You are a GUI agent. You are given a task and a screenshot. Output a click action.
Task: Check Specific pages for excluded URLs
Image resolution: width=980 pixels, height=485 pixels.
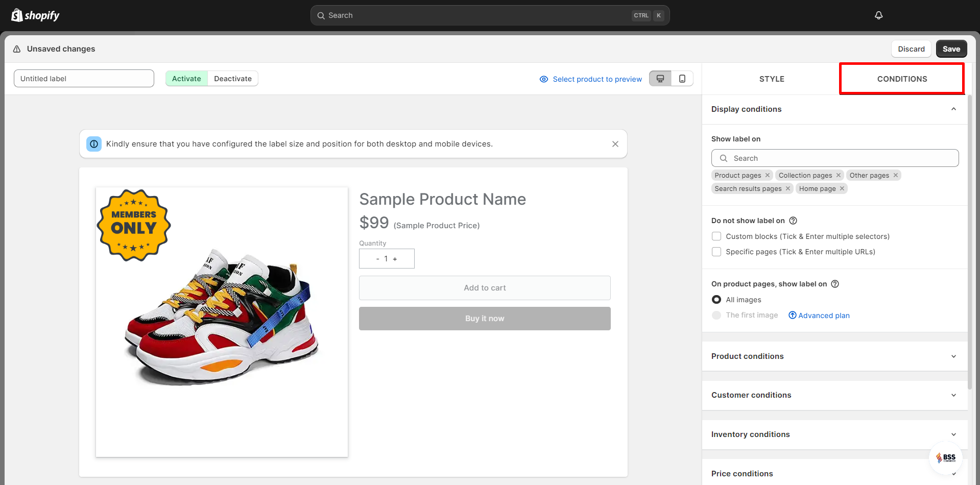[x=716, y=251]
